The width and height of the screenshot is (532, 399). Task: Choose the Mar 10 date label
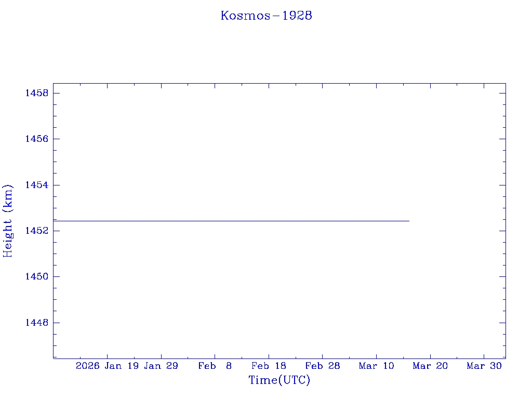tap(376, 366)
